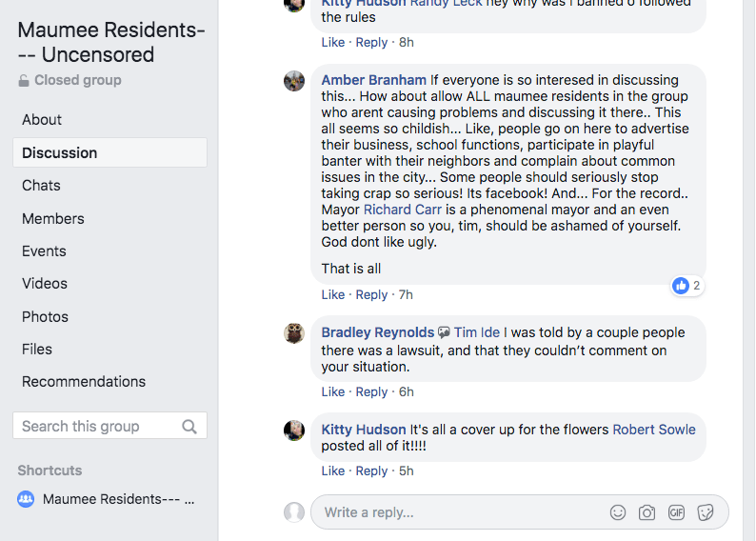Image resolution: width=756 pixels, height=541 pixels.
Task: Focus the Search this group field
Action: pos(95,427)
